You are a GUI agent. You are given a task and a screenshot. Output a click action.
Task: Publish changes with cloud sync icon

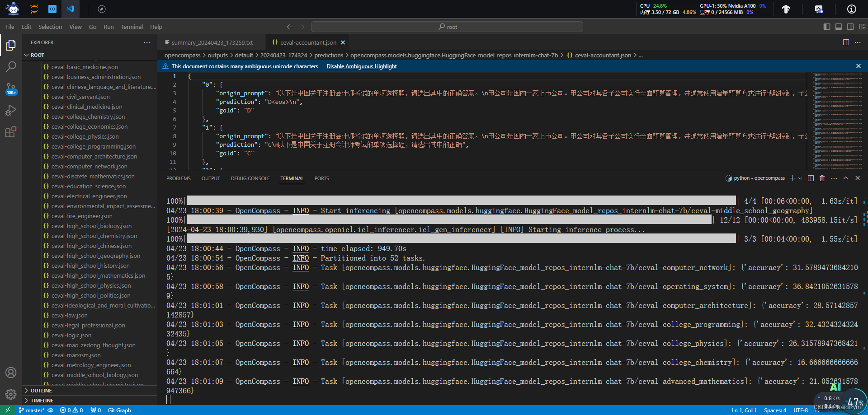click(x=51, y=410)
